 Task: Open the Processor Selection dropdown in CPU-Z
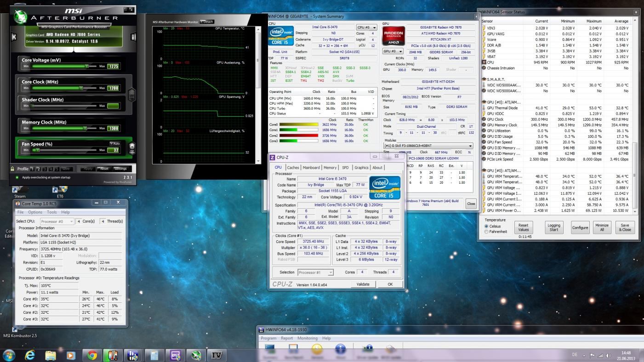pyautogui.click(x=315, y=272)
